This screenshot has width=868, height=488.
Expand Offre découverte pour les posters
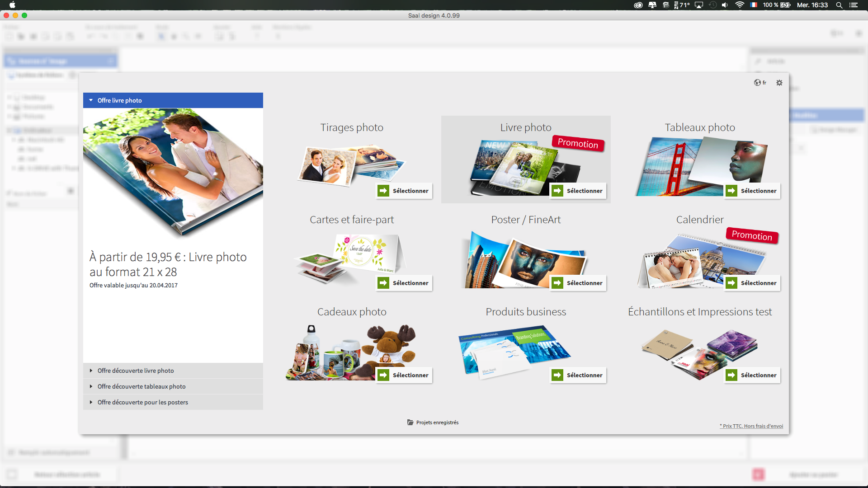(x=142, y=402)
